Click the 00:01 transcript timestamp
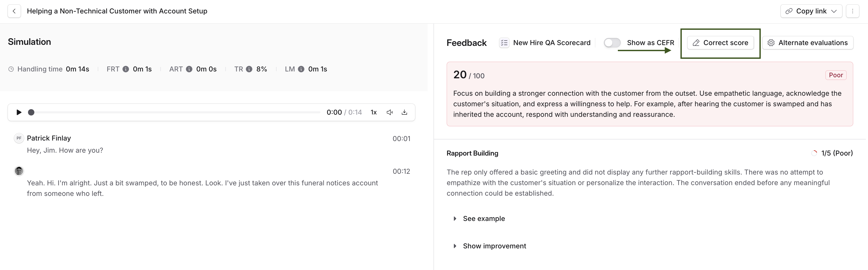 pyautogui.click(x=401, y=138)
